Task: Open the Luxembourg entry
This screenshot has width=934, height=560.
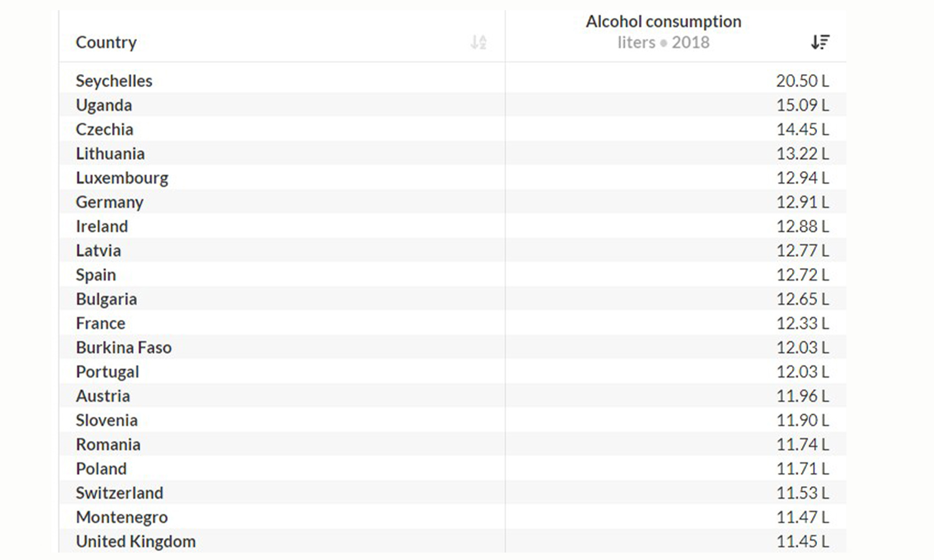Action: 122,177
